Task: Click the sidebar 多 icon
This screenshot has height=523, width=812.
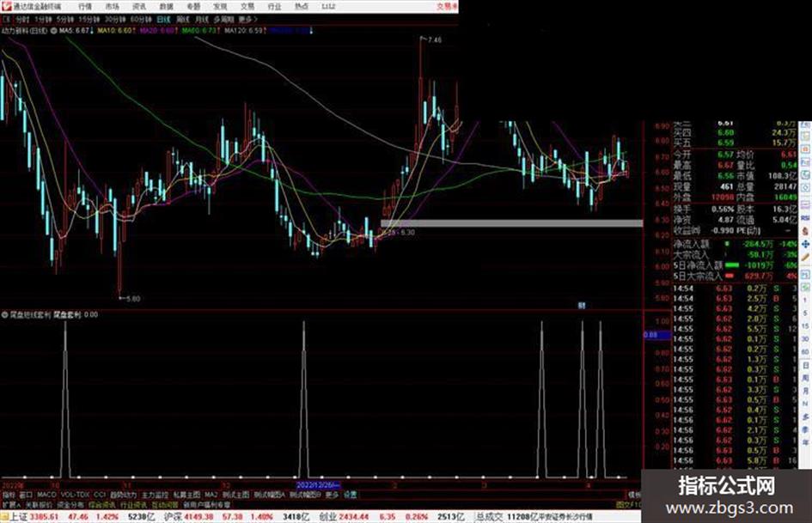Action: pyautogui.click(x=805, y=416)
